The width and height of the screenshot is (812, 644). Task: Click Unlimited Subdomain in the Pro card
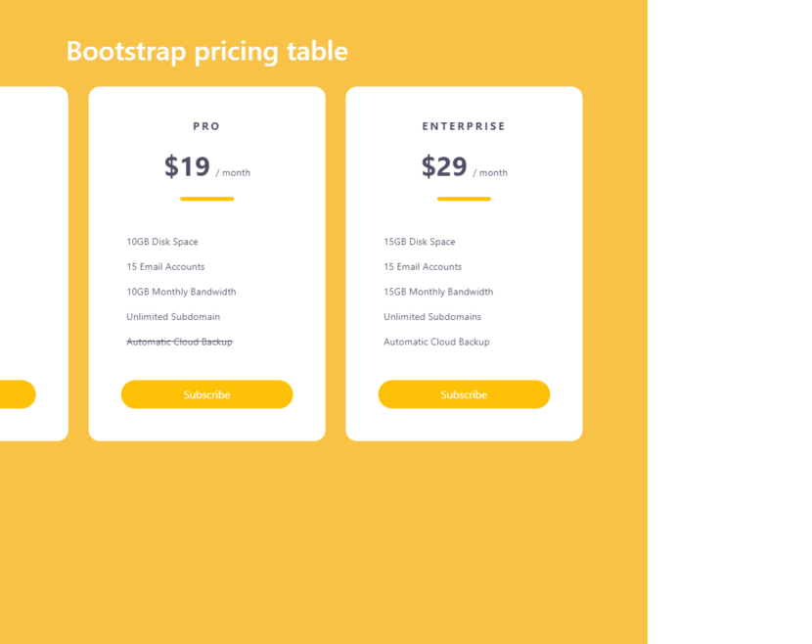(x=173, y=317)
